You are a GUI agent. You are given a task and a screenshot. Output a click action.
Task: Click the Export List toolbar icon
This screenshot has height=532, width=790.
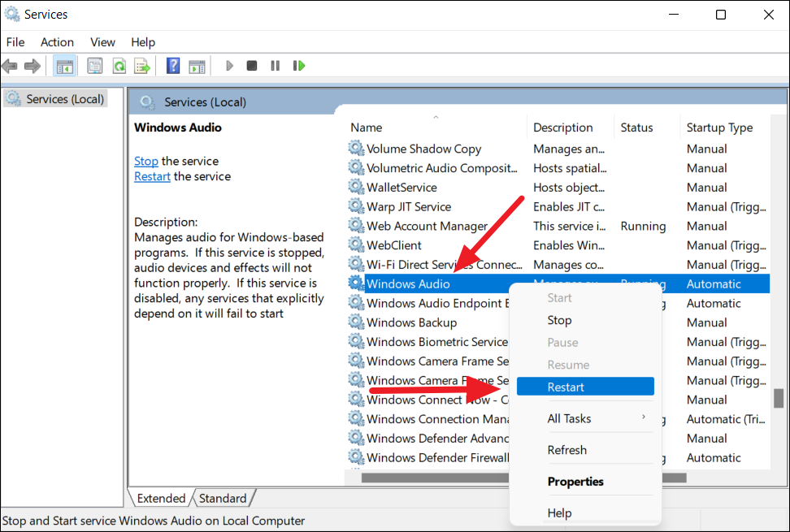tap(142, 66)
